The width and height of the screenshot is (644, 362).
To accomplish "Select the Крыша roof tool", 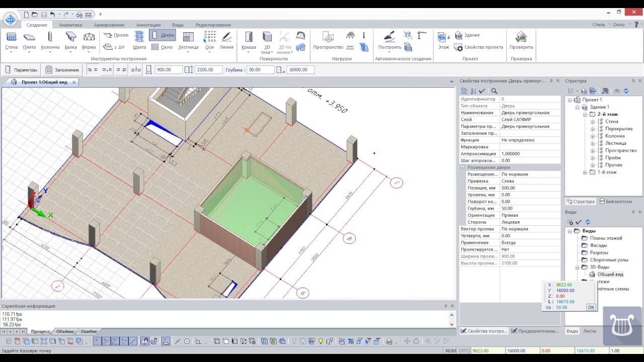I will (x=249, y=41).
